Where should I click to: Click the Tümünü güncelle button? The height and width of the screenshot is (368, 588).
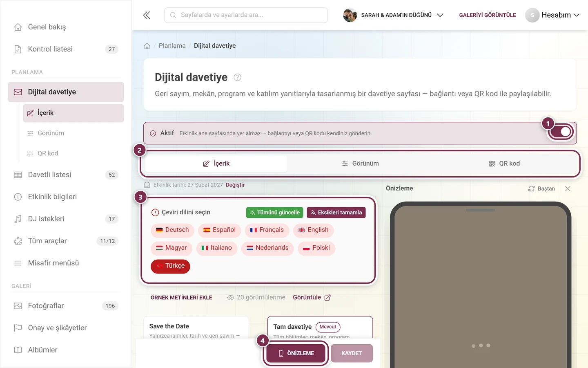tap(275, 213)
